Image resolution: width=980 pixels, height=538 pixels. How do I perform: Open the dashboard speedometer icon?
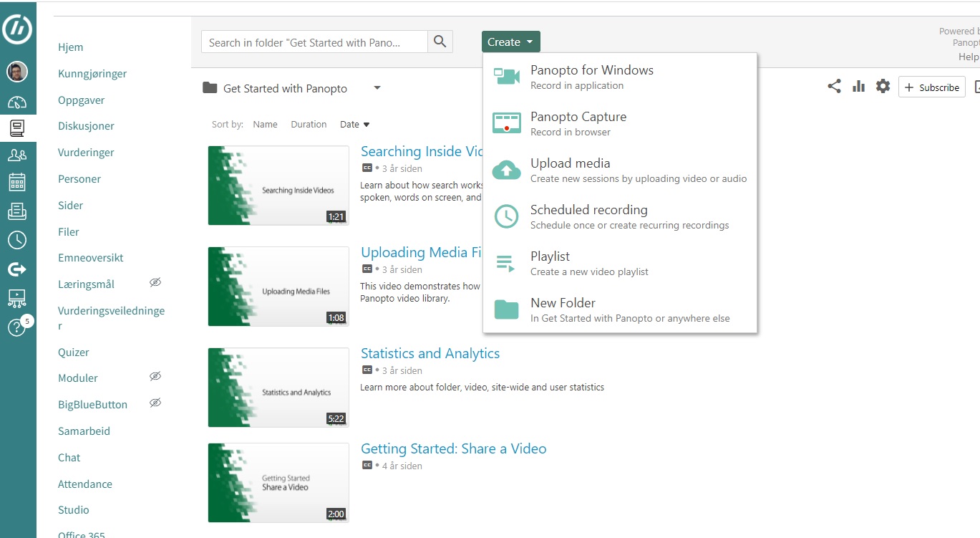[17, 102]
